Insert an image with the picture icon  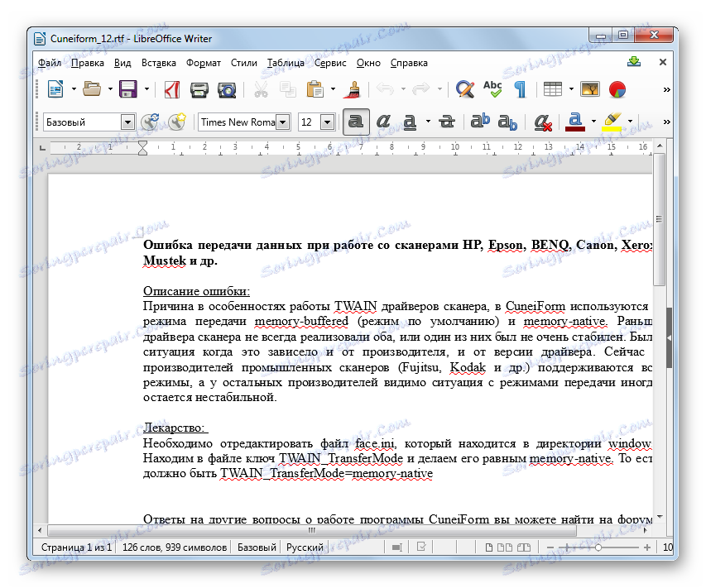tap(589, 89)
